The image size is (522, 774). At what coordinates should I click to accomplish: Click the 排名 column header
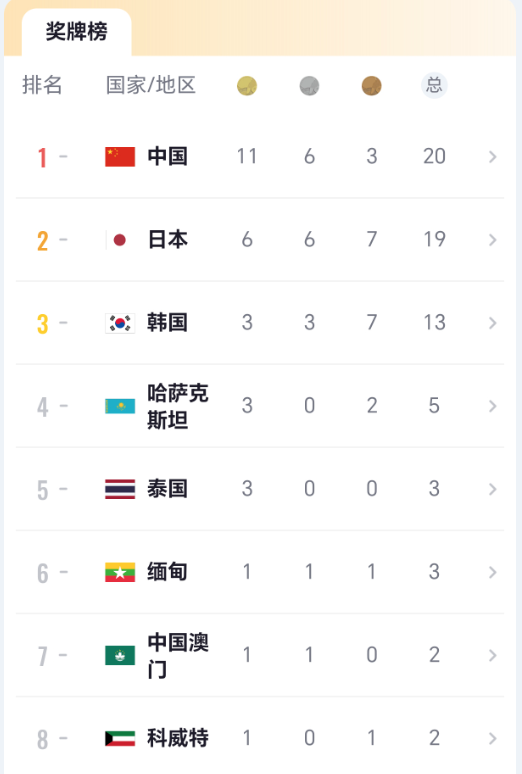click(42, 85)
